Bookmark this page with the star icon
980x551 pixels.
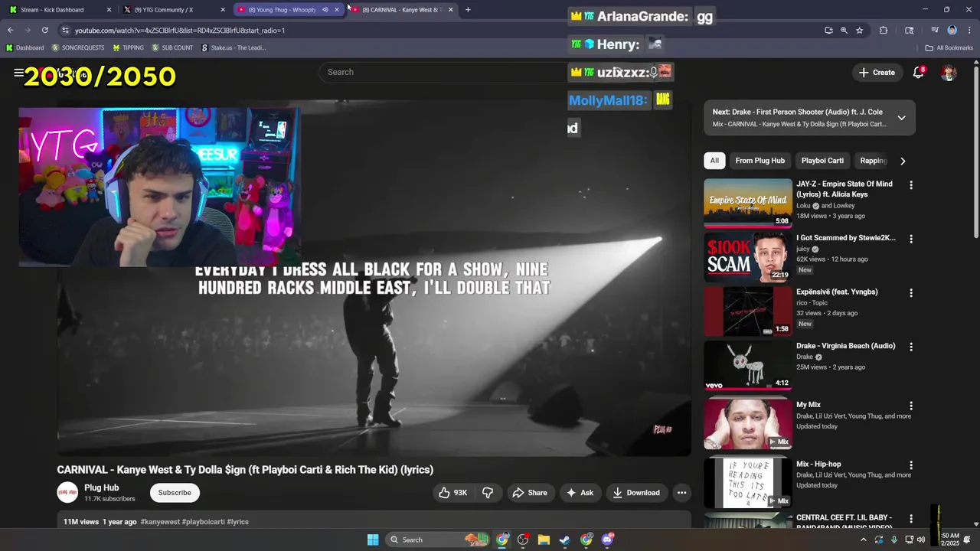pos(860,31)
